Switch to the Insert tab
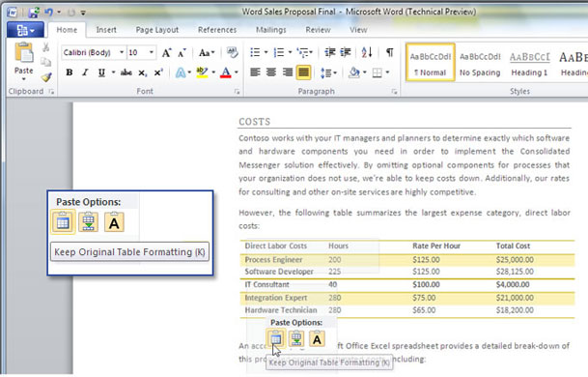Viewport: 588px width, 377px height. [106, 30]
